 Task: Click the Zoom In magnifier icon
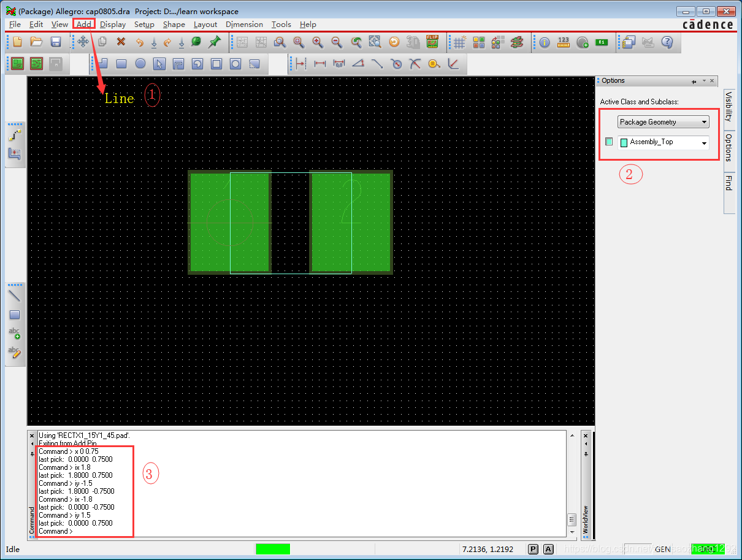coord(318,42)
